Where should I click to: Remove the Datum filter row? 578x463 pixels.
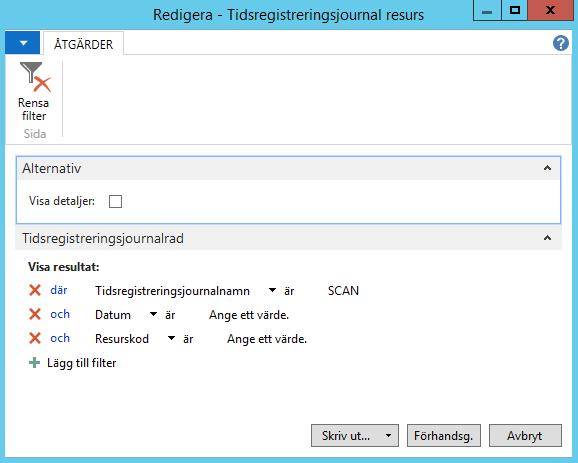click(x=35, y=314)
